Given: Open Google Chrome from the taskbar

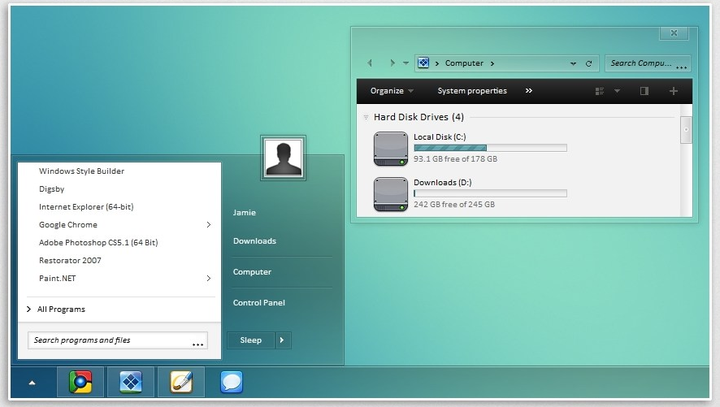Looking at the screenshot, I should point(80,382).
